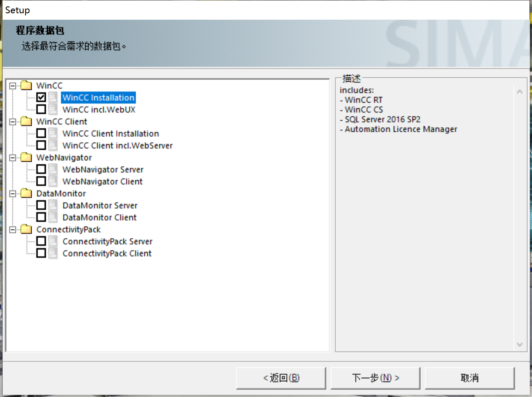This screenshot has width=532, height=397.
Task: Select the WebNavigator Client label
Action: click(x=102, y=181)
